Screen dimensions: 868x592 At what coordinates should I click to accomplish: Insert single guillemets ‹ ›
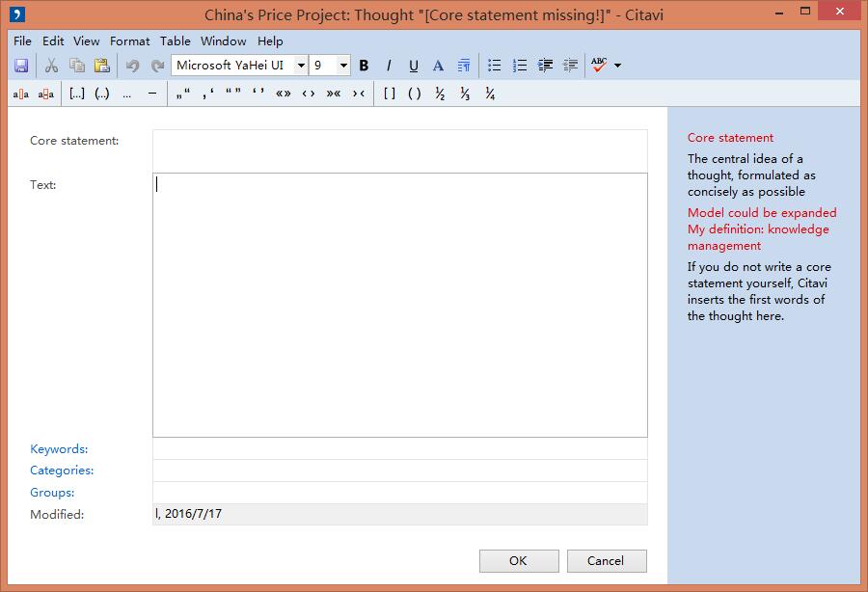point(309,94)
